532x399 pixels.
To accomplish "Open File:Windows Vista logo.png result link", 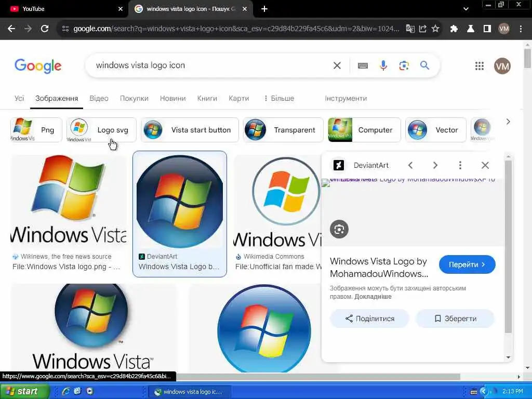I will pyautogui.click(x=66, y=267).
